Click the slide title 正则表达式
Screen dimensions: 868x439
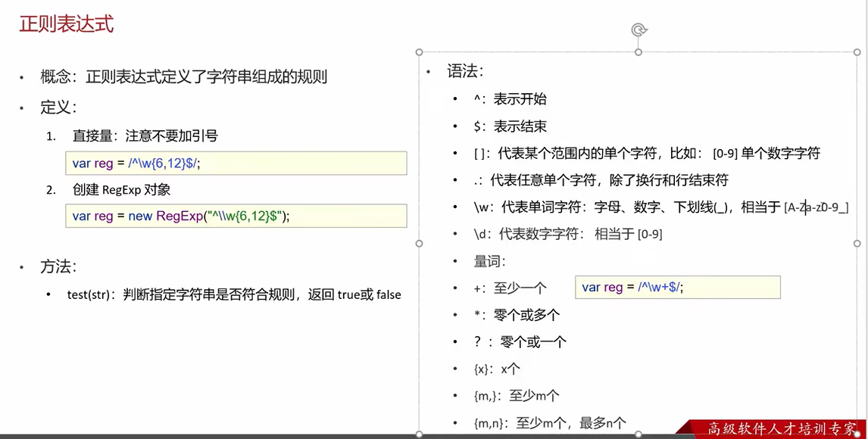pyautogui.click(x=67, y=24)
